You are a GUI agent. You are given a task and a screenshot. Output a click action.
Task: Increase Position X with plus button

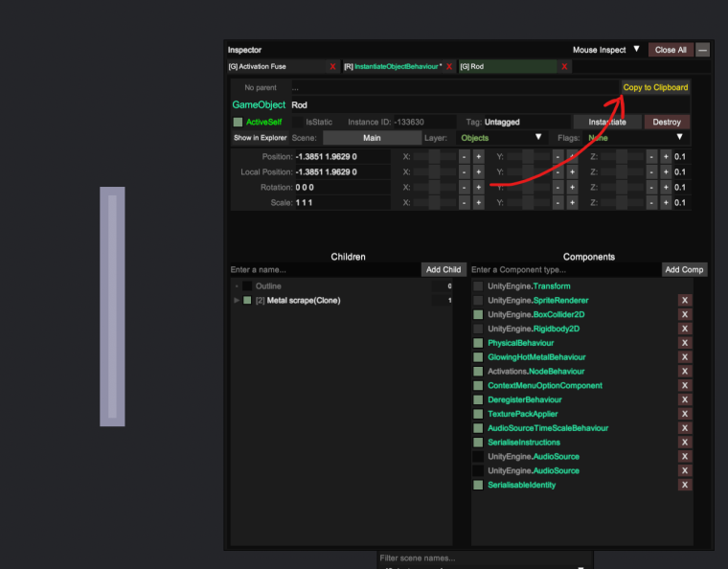click(479, 157)
